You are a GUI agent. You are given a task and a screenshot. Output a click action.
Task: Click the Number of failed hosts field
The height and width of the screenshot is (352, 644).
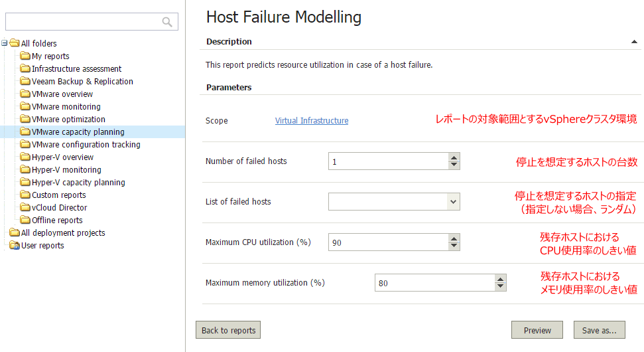pos(389,161)
